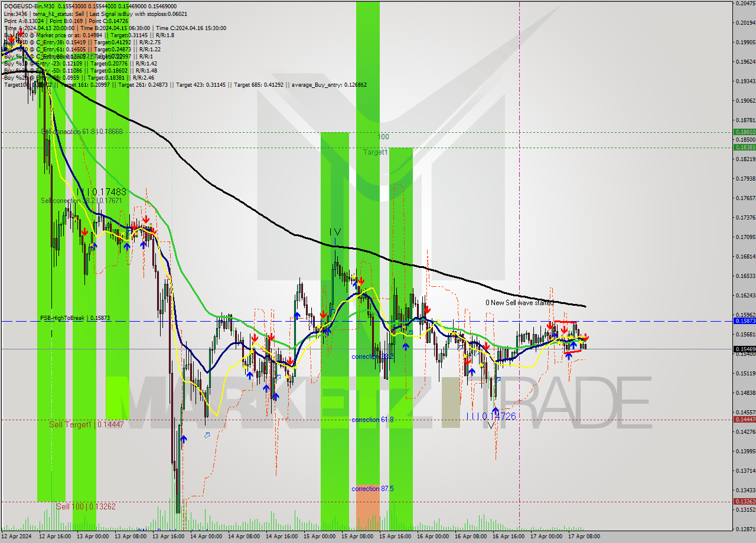Click 'Sell correction 38.2 | 0.17671' label

pos(81,201)
